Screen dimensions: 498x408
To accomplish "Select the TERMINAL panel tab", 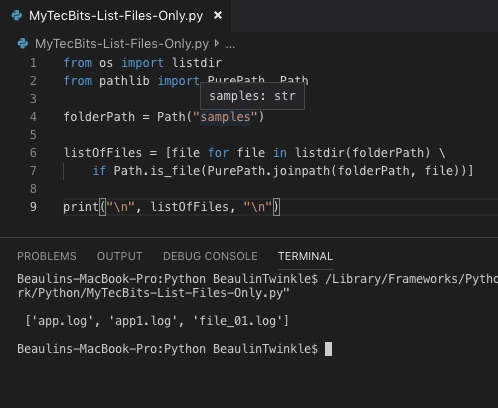I will tap(305, 256).
